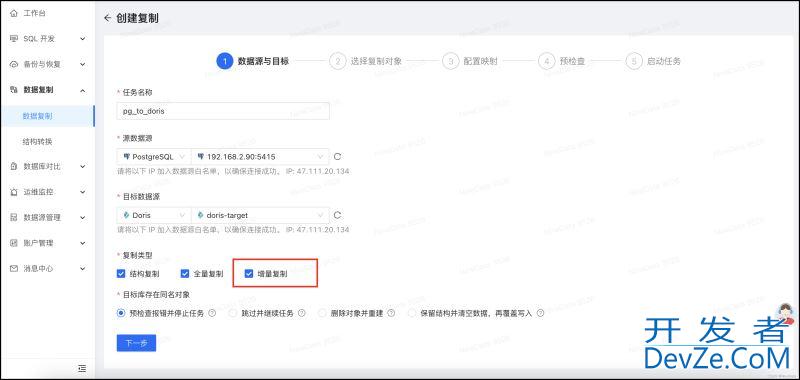
Task: Expand the 数据库对比 menu
Action: (x=83, y=166)
